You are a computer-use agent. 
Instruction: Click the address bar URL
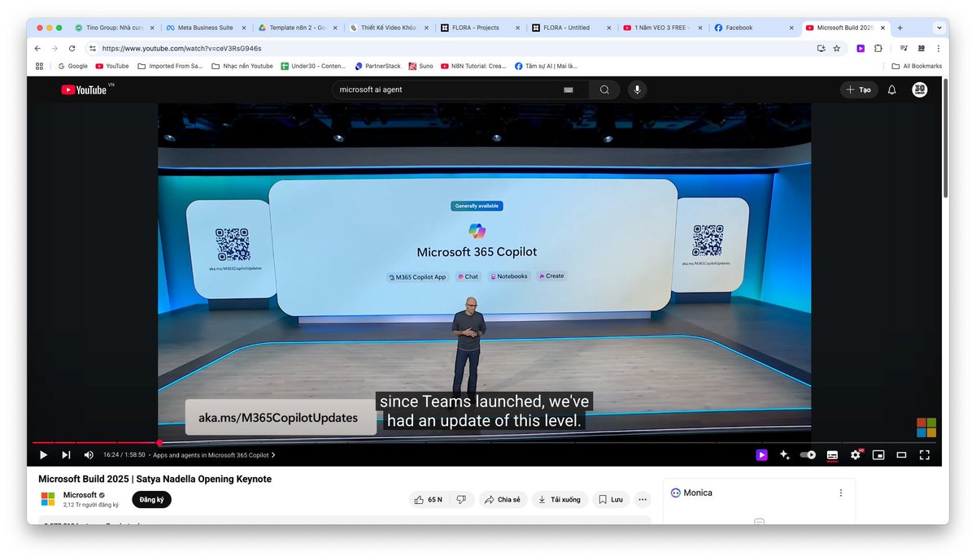[x=182, y=48]
